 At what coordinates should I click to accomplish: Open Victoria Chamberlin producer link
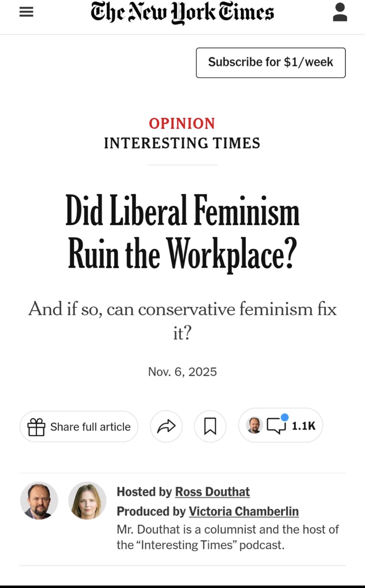[243, 511]
